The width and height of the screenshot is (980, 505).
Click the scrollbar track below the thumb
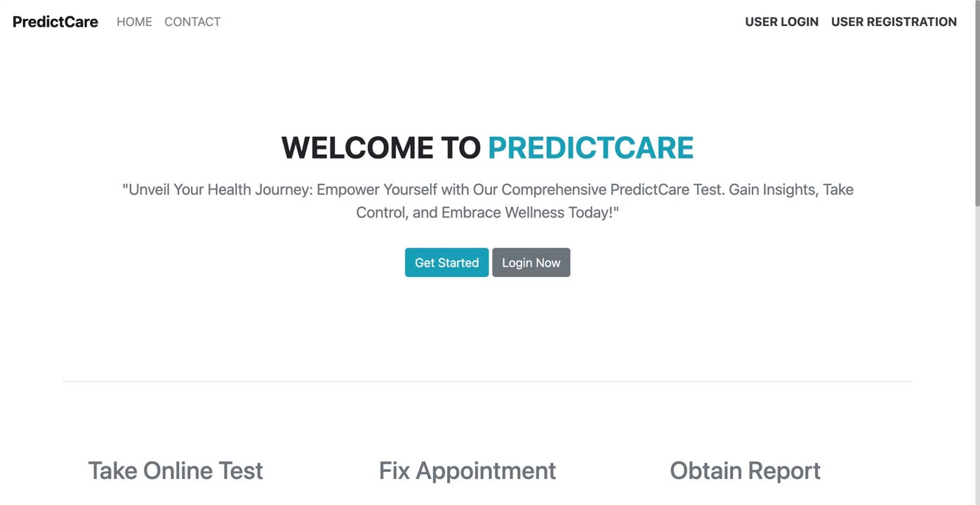(x=976, y=351)
